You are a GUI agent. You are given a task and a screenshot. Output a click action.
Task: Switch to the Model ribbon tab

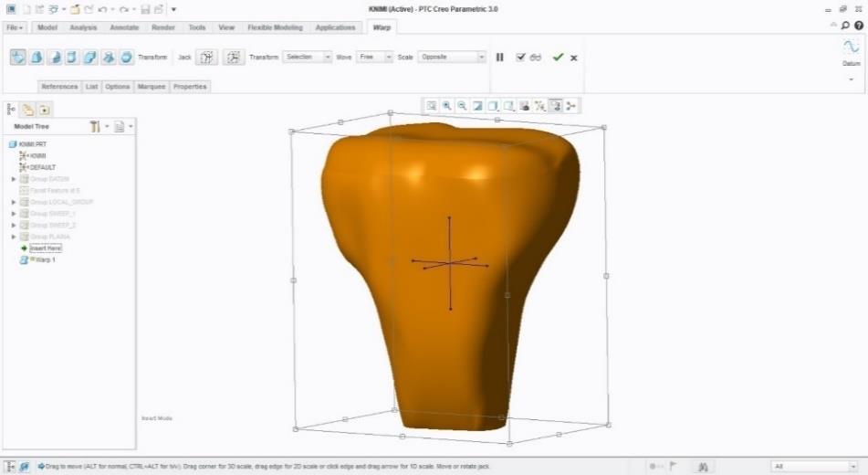pyautogui.click(x=47, y=27)
